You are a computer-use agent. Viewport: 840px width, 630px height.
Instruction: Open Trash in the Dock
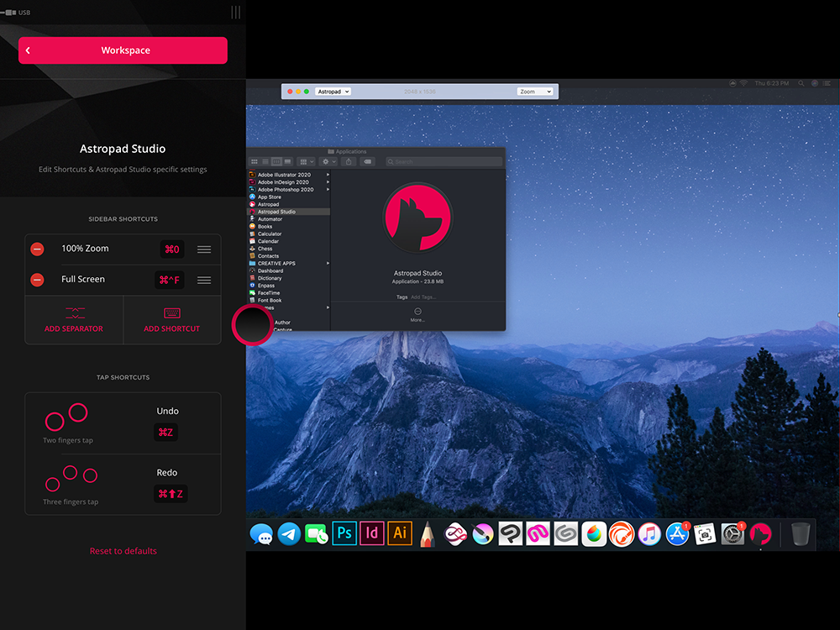coord(801,534)
